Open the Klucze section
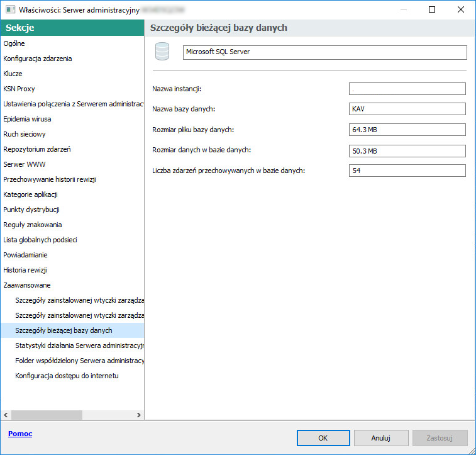Screen dimensions: 476x455 [13, 74]
